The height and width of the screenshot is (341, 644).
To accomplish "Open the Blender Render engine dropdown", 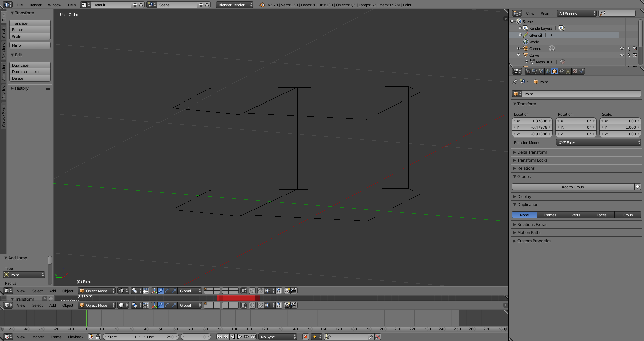I will coord(234,5).
